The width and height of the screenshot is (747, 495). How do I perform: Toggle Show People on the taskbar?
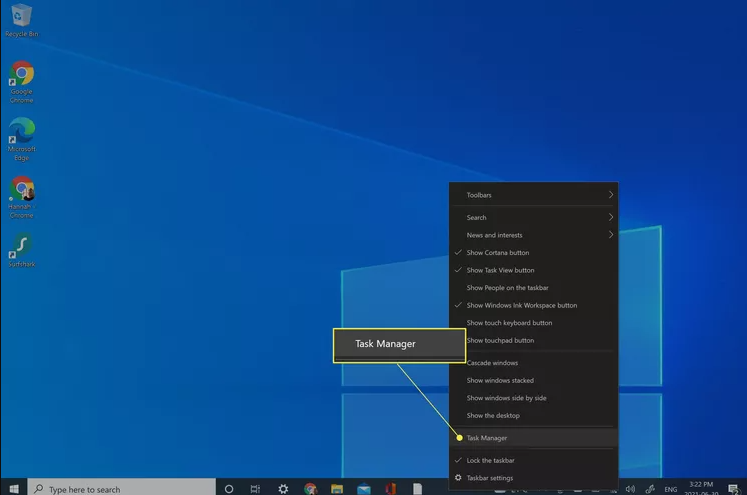click(534, 288)
